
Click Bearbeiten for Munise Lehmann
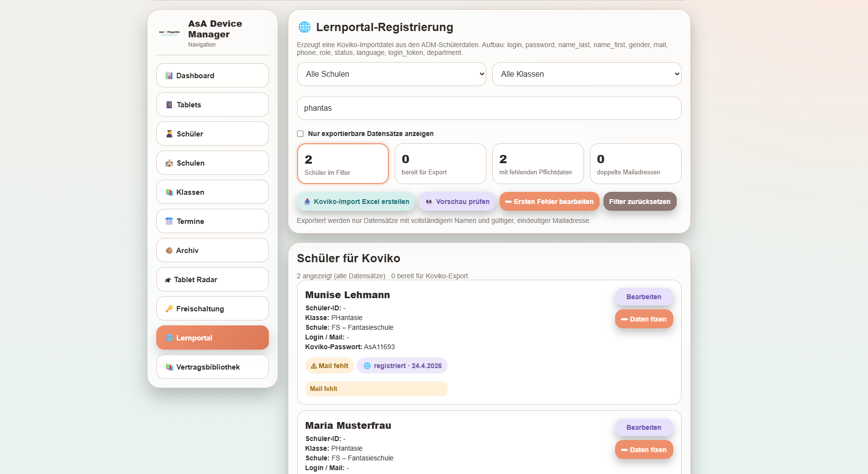click(x=644, y=297)
